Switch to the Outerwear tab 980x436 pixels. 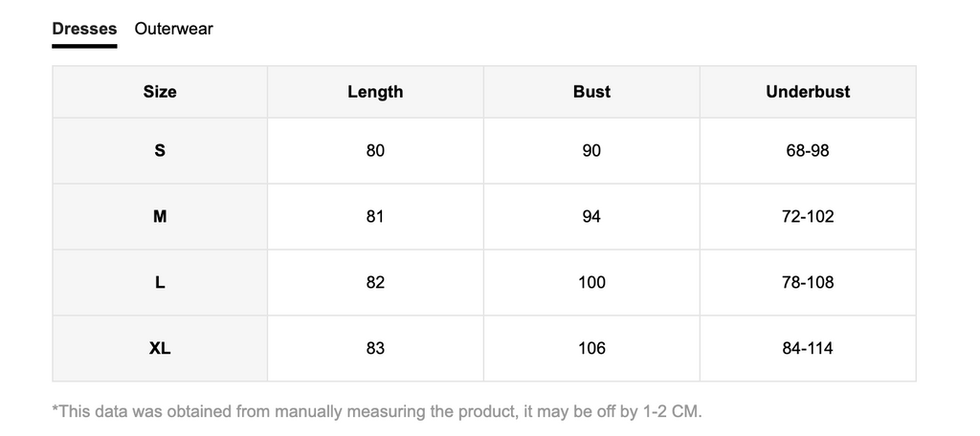coord(174,29)
